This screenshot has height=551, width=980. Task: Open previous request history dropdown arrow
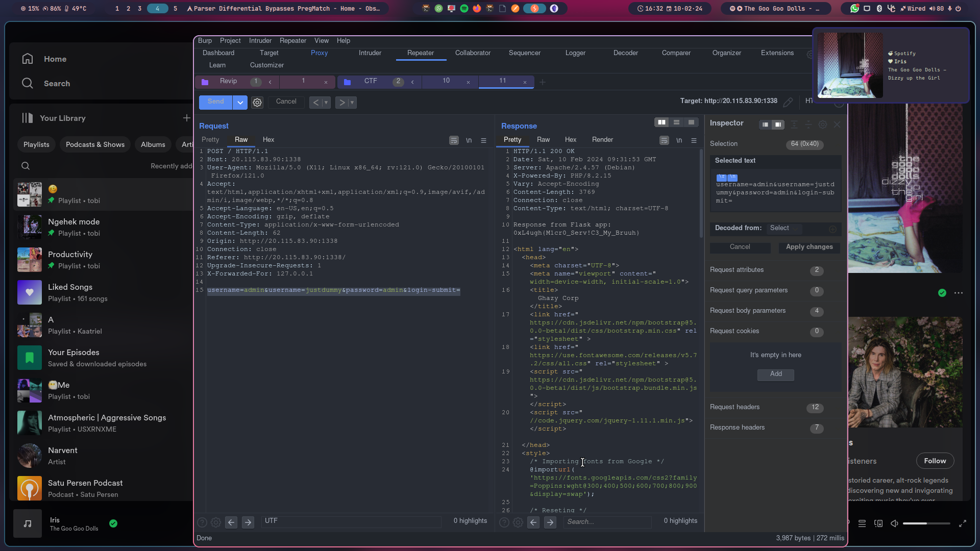[326, 103]
